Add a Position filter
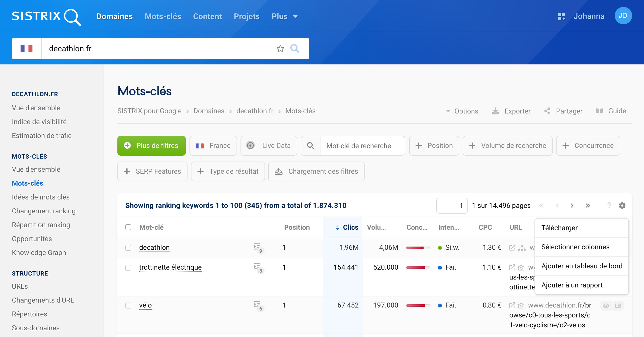 pyautogui.click(x=434, y=146)
